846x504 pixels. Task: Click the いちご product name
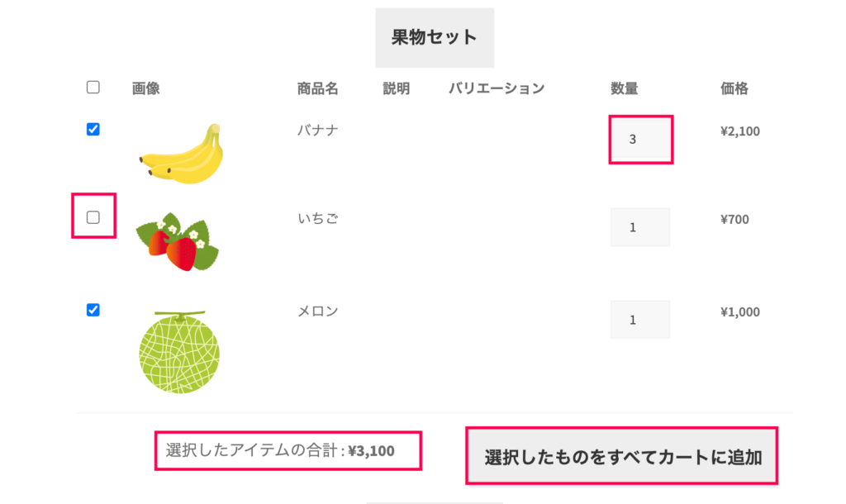tap(318, 219)
